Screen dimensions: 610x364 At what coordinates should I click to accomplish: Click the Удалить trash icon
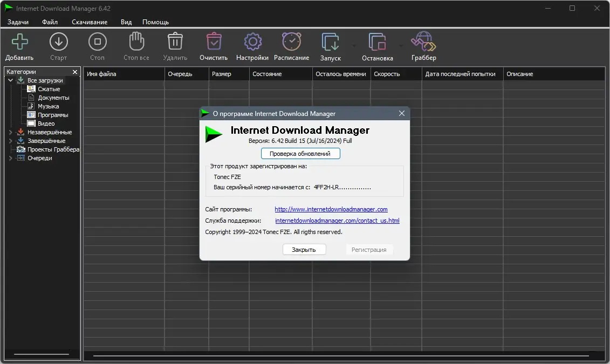click(175, 41)
